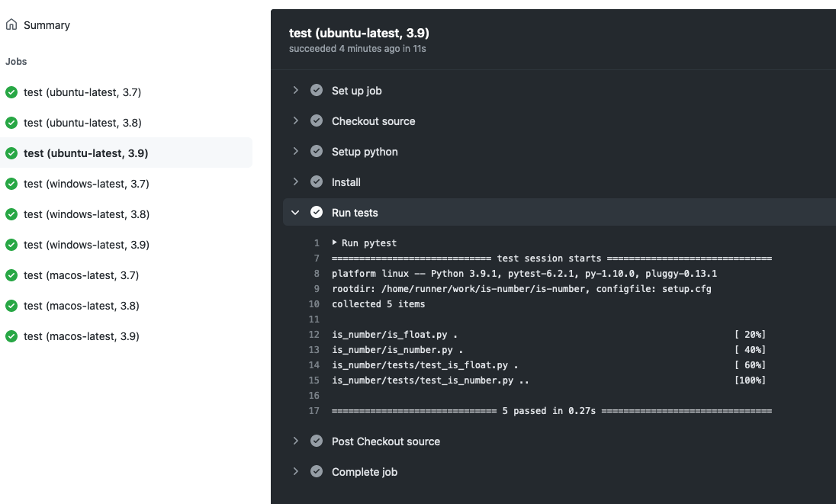Click the home icon beside Summary

point(11,24)
